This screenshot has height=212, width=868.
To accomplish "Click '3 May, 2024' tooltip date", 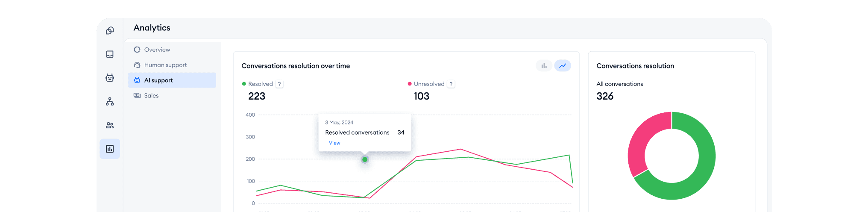I will (339, 123).
